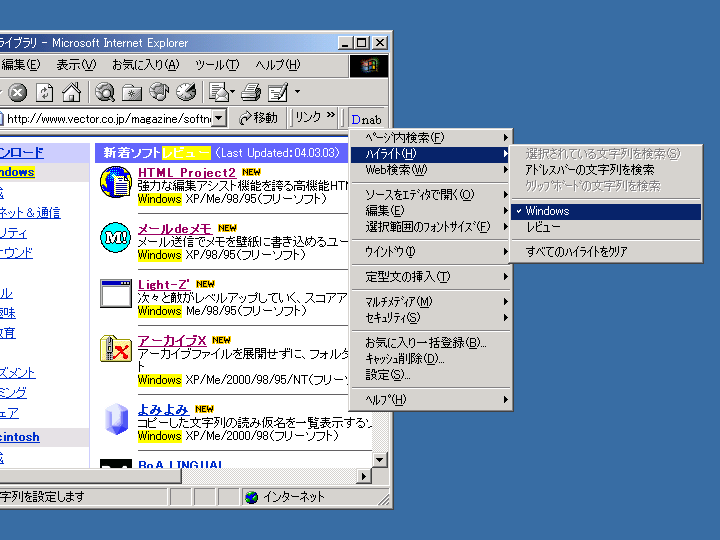720x540 pixels.
Task: Choose お気に入り一括登録(B)...
Action: [431, 343]
